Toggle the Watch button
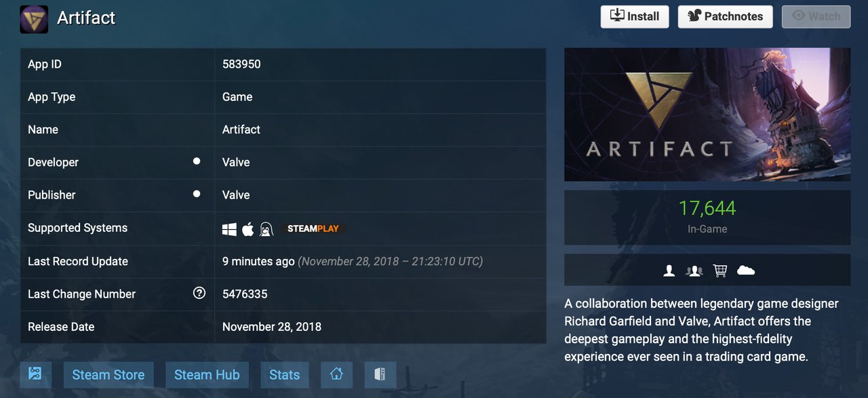This screenshot has height=398, width=868. (816, 16)
